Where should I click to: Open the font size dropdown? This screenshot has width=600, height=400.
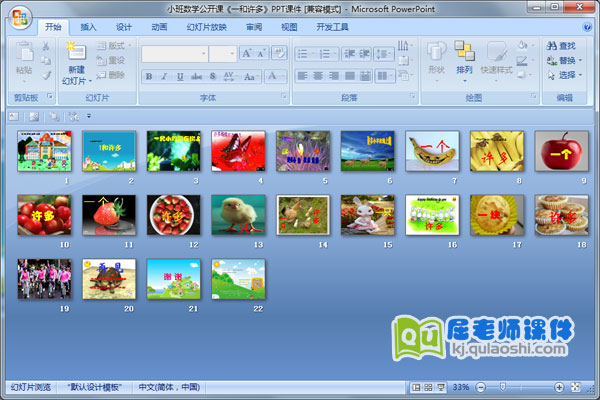[232, 54]
